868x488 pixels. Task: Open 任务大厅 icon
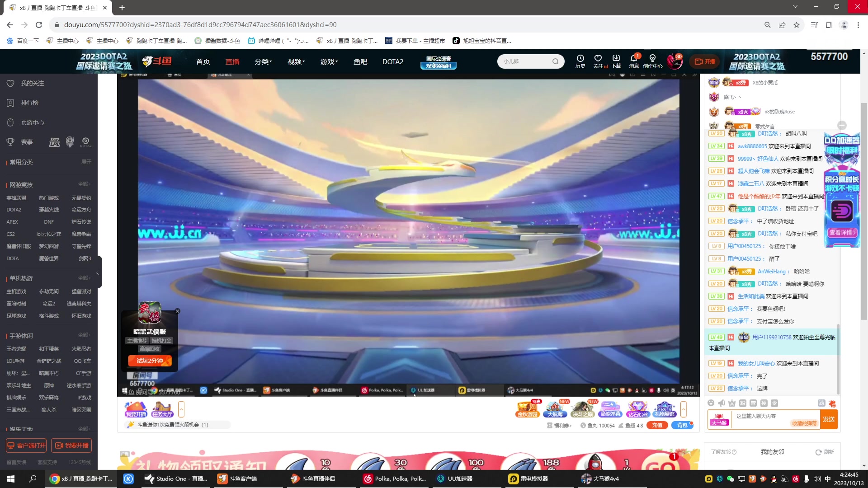tap(162, 409)
